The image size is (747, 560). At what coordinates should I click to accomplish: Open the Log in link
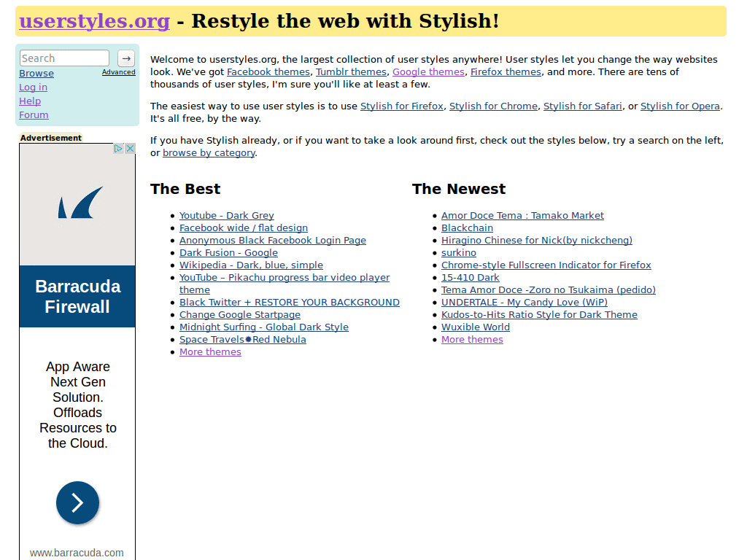[x=33, y=87]
